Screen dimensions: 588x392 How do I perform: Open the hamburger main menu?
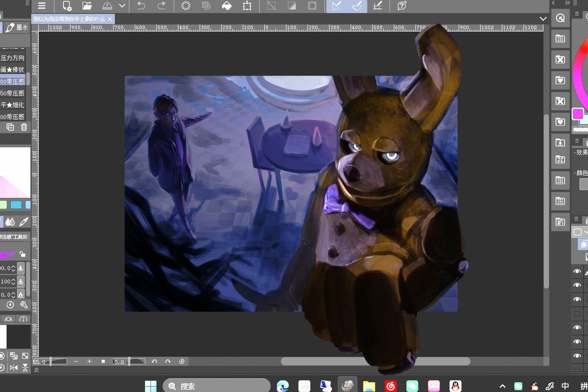coord(42,6)
